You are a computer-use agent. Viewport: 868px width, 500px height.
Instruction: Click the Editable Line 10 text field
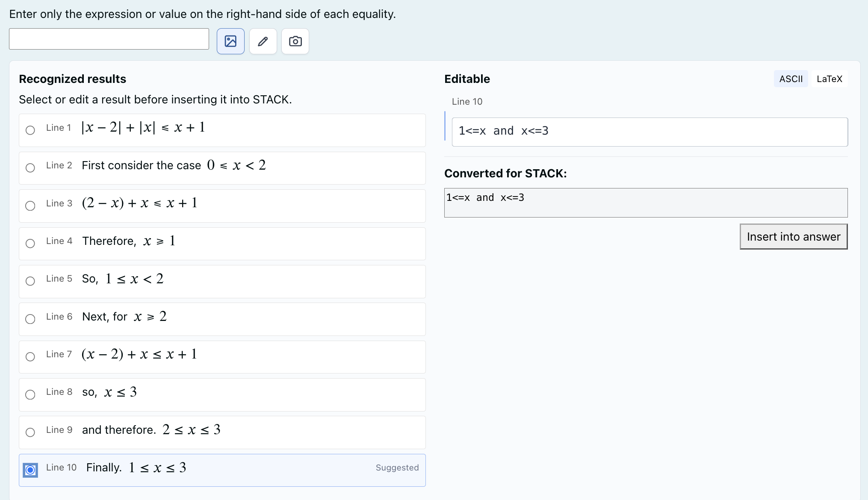[x=650, y=132]
